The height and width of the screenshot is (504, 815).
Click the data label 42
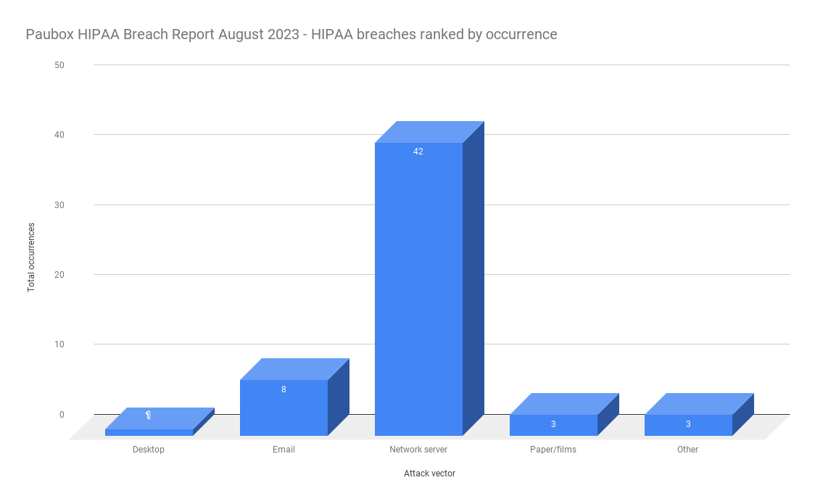pos(418,152)
